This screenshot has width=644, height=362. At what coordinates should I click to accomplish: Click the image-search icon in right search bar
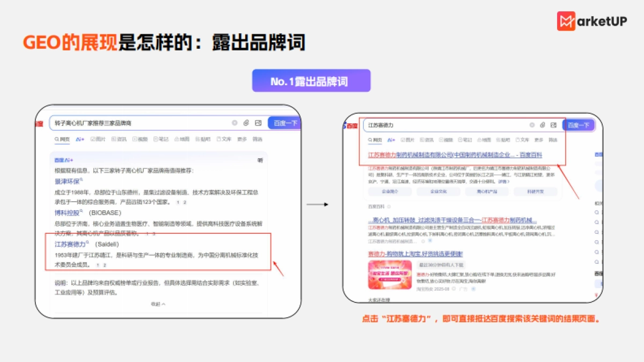[553, 124]
